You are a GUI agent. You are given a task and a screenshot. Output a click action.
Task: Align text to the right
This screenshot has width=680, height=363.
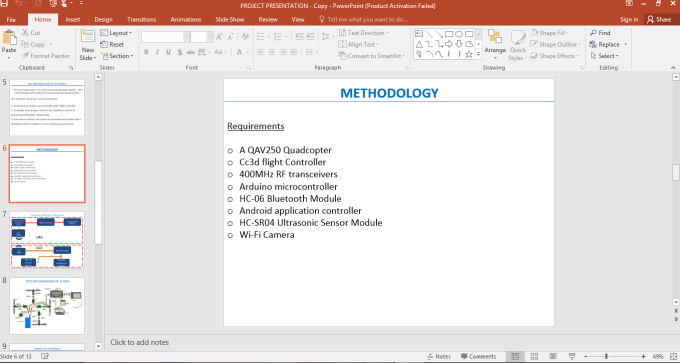283,52
